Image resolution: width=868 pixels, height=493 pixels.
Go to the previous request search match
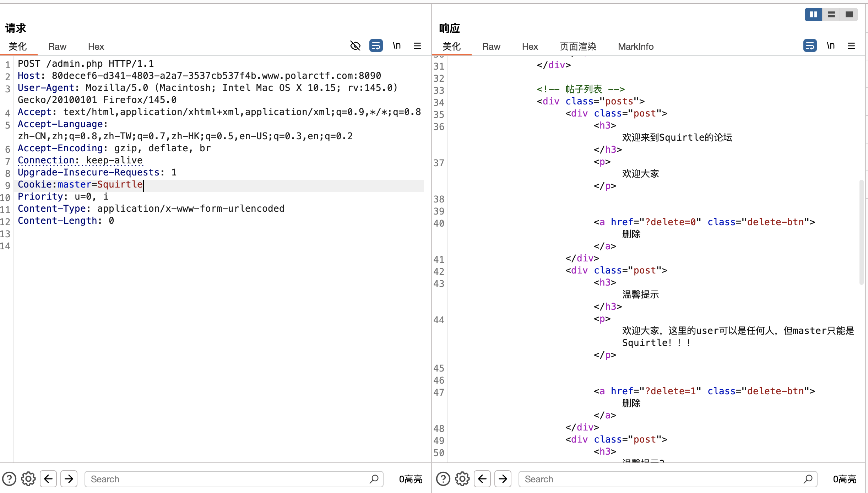click(49, 479)
